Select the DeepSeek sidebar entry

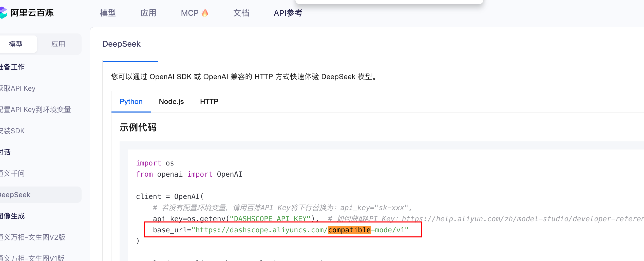click(41, 195)
